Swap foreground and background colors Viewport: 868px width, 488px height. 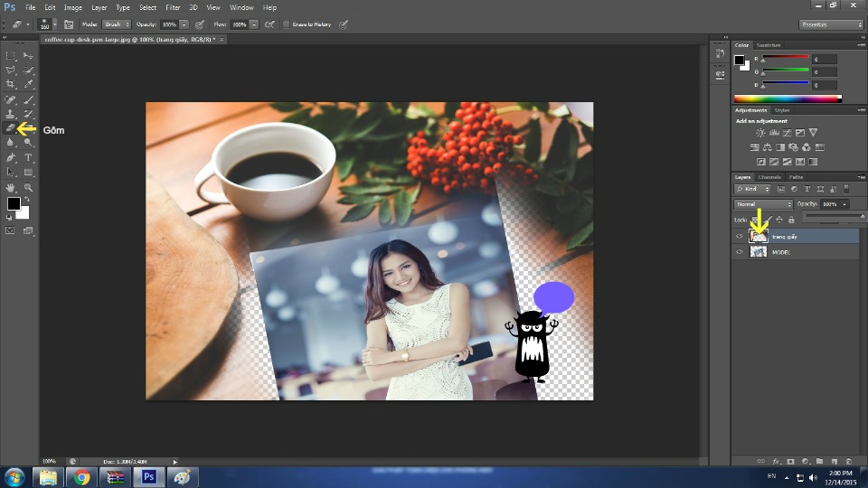pyautogui.click(x=26, y=199)
